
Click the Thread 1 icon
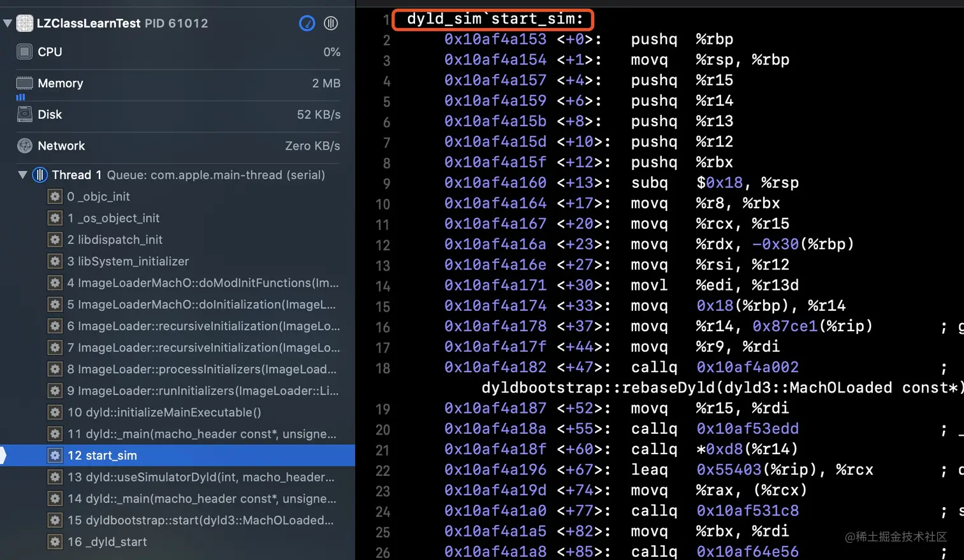click(x=40, y=176)
